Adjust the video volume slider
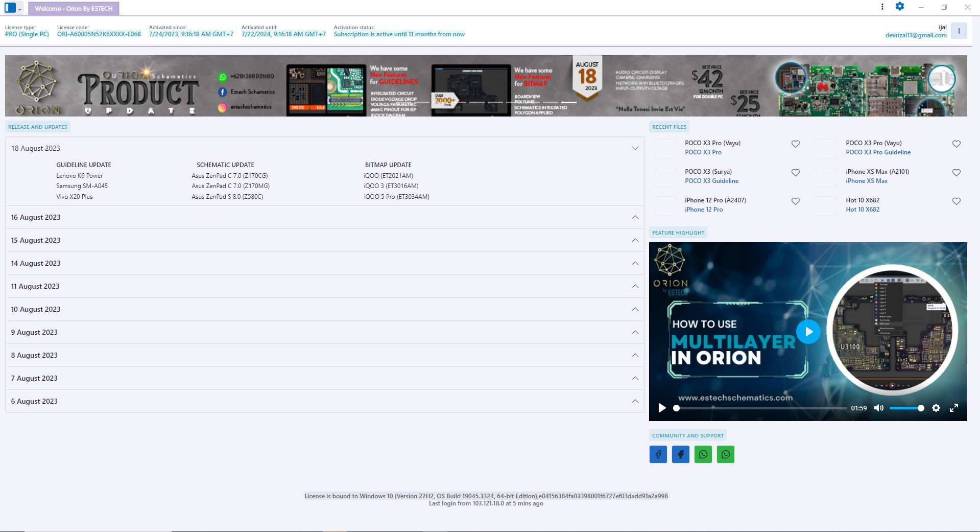The width and height of the screenshot is (980, 532). pyautogui.click(x=906, y=408)
